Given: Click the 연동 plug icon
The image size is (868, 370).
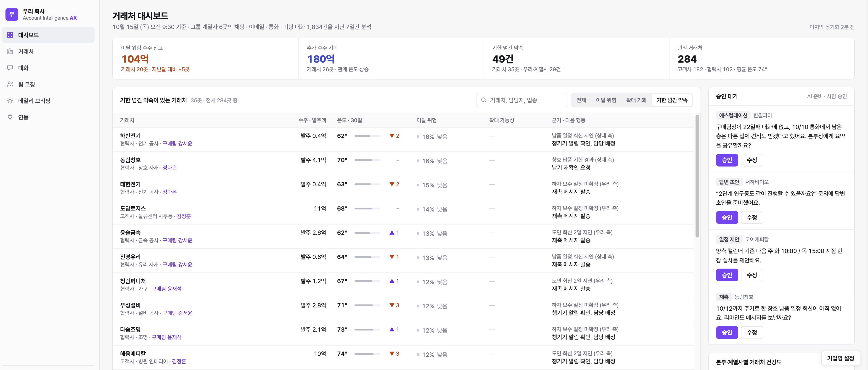Looking at the screenshot, I should 10,117.
